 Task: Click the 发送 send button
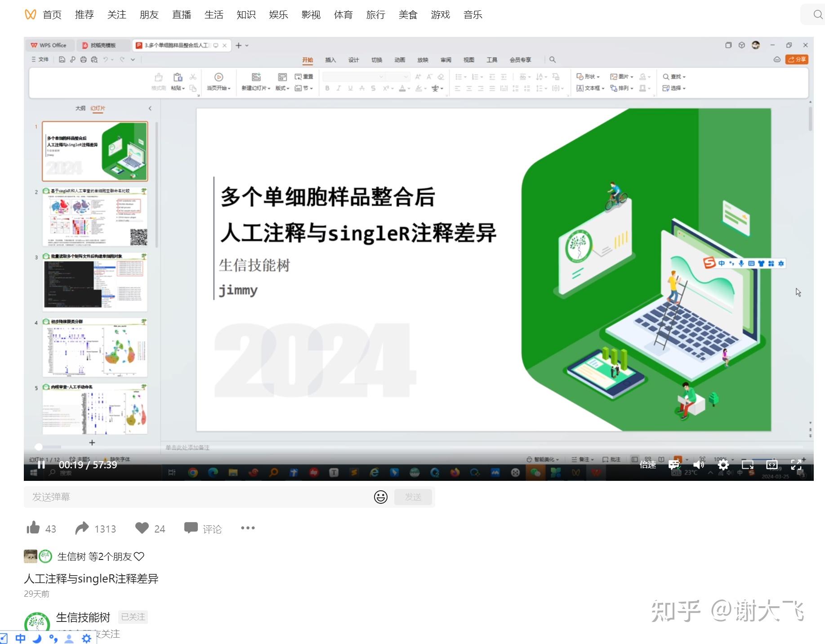[412, 497]
